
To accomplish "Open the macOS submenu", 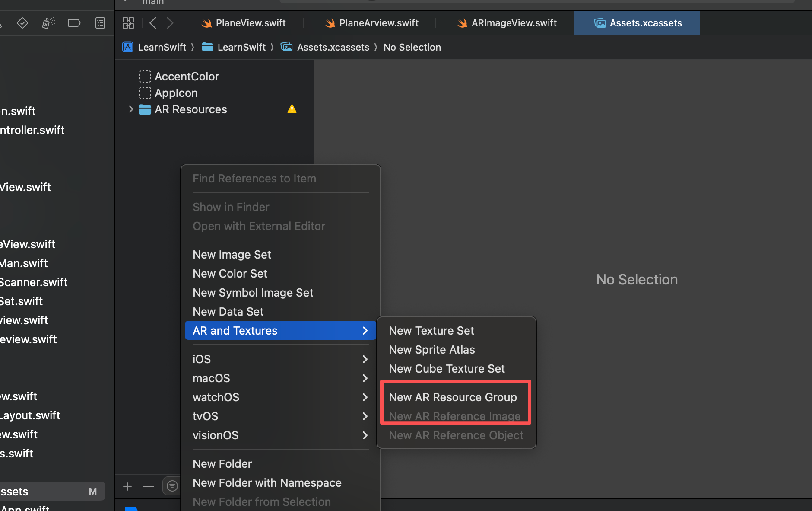I will pos(280,378).
